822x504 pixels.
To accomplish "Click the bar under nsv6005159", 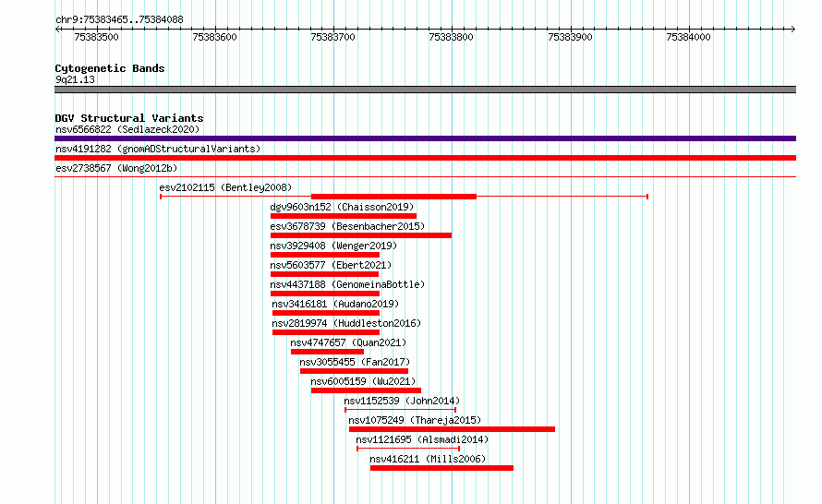I will (366, 390).
